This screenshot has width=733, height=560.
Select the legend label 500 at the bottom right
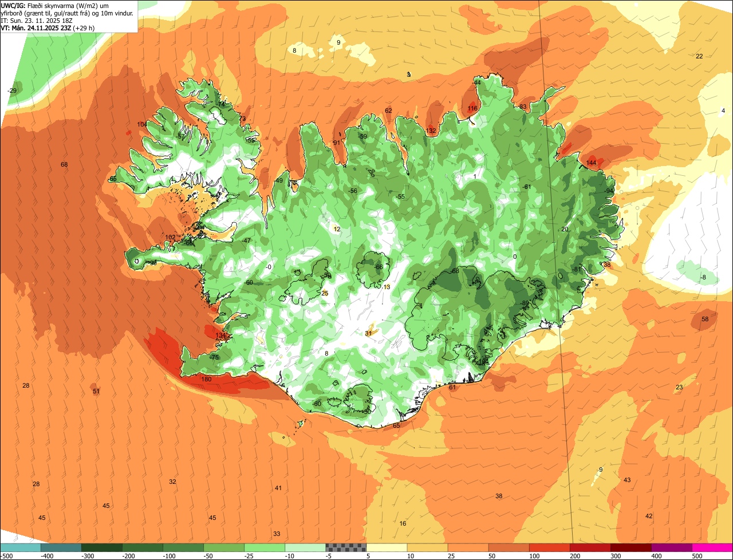pyautogui.click(x=697, y=556)
